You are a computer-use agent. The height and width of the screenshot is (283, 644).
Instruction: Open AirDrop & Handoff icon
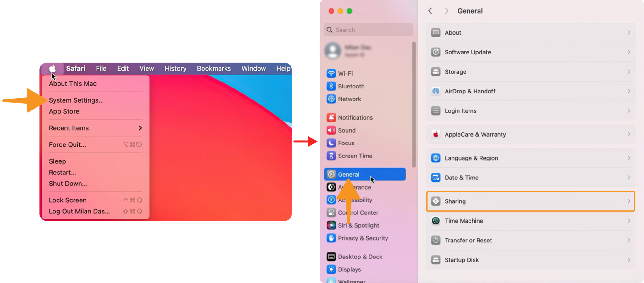pos(436,91)
